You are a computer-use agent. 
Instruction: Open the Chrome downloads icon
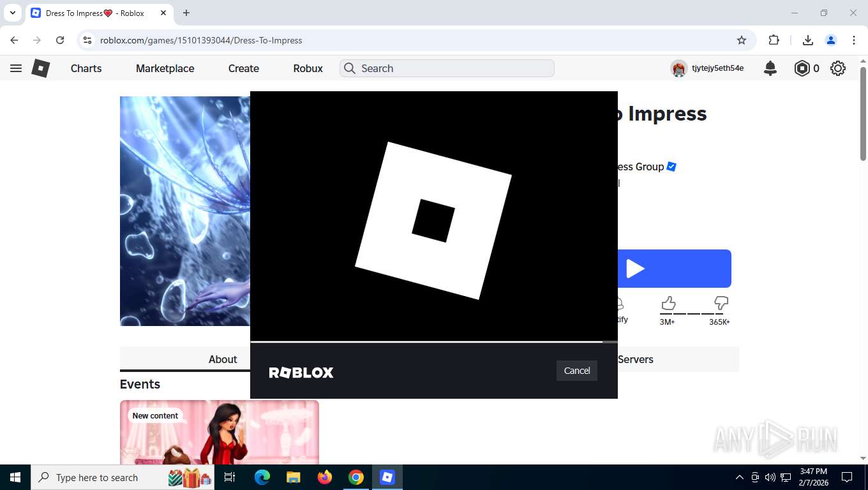[807, 40]
